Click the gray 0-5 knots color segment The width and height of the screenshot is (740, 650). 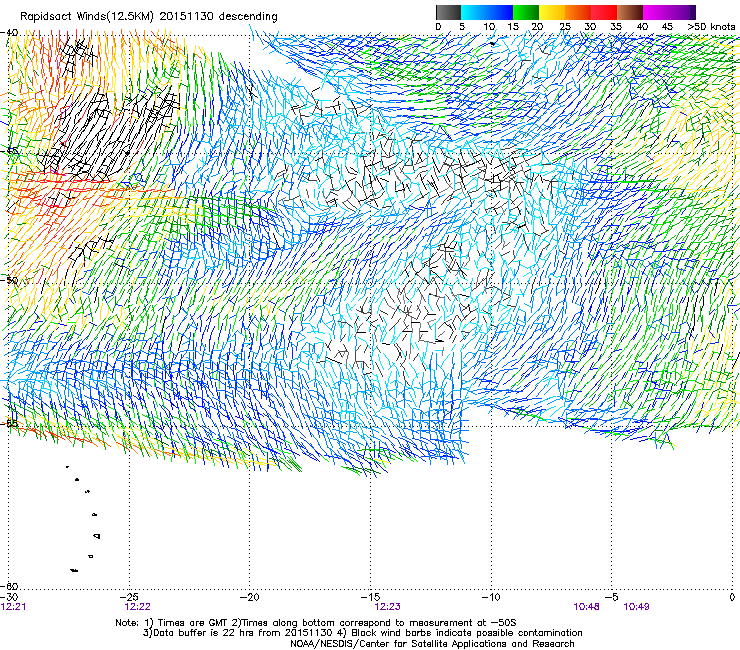[448, 12]
